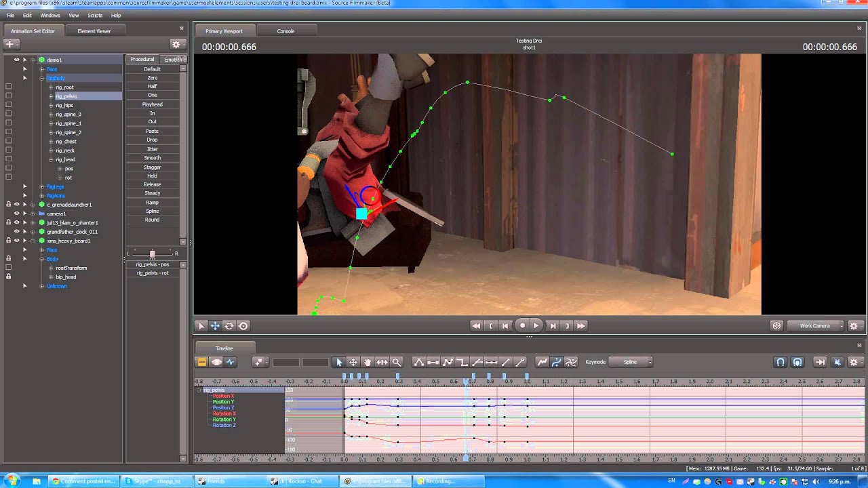
Task: Toggle checkbox beside rig_hips
Action: (9, 105)
